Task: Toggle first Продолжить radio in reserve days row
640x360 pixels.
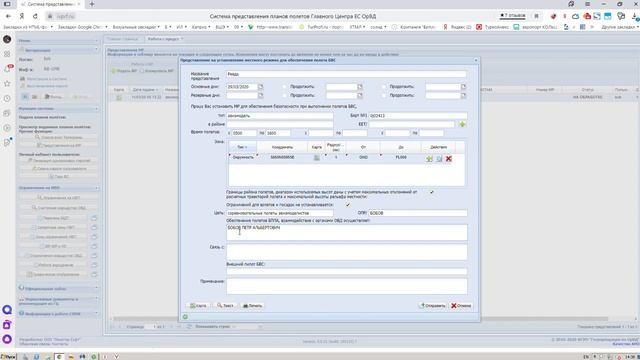Action: [x=284, y=96]
